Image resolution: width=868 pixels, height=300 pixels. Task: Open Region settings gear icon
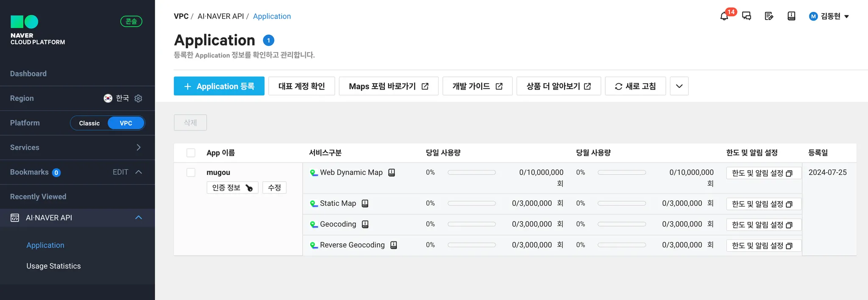pos(138,98)
